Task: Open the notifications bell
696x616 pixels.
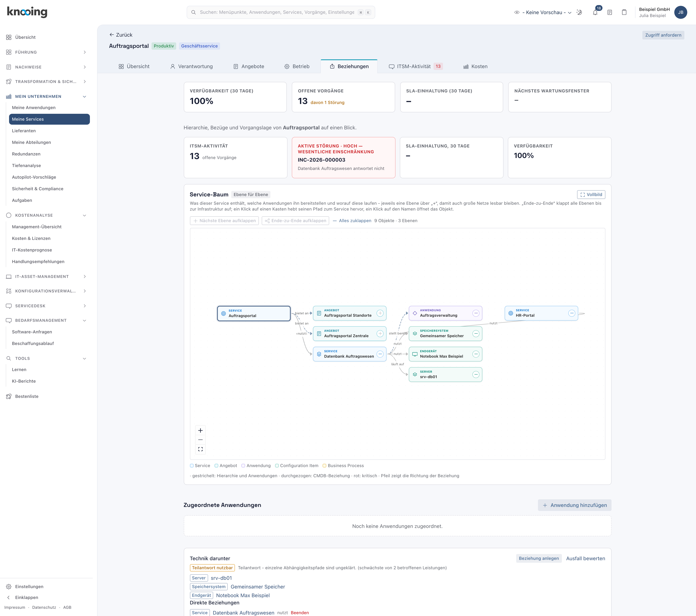Action: coord(595,12)
